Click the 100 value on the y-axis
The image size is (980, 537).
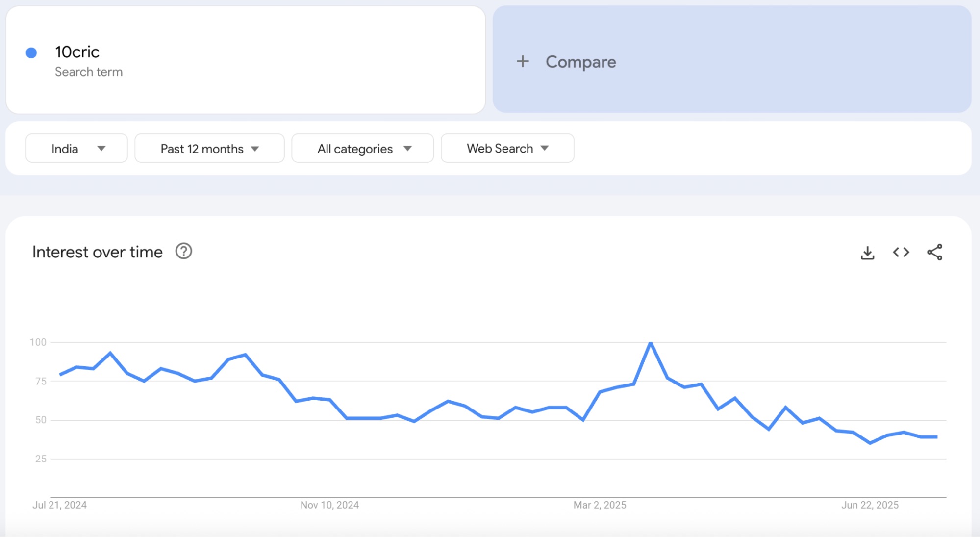tap(38, 342)
